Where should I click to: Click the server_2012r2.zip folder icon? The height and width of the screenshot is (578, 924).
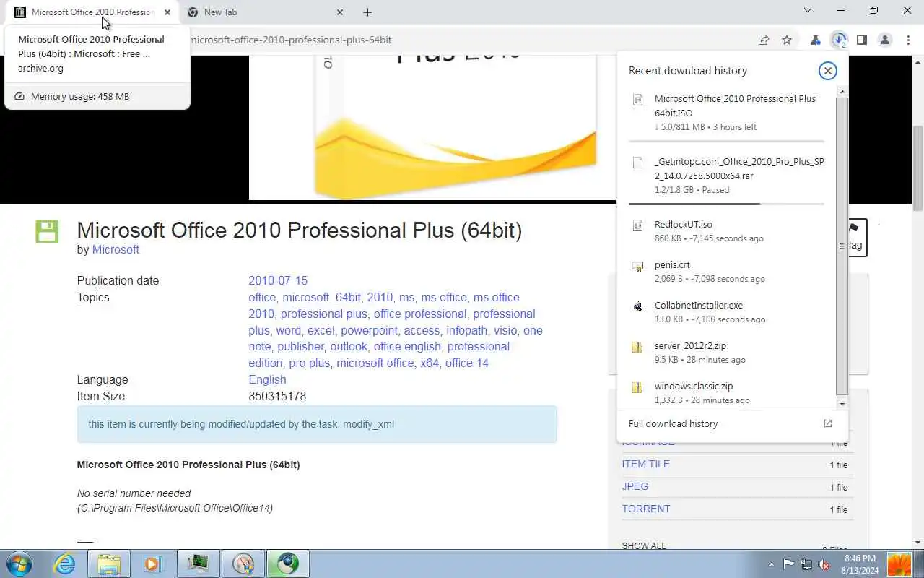coord(637,347)
